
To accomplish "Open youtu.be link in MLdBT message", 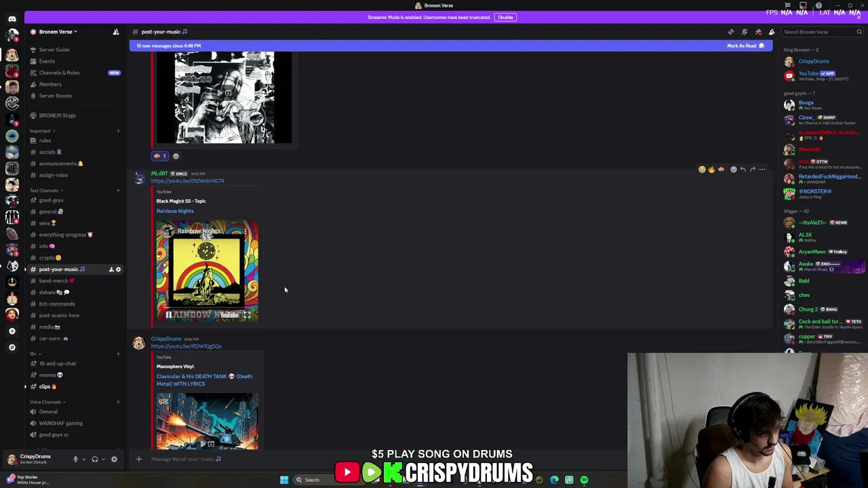I will pos(187,181).
